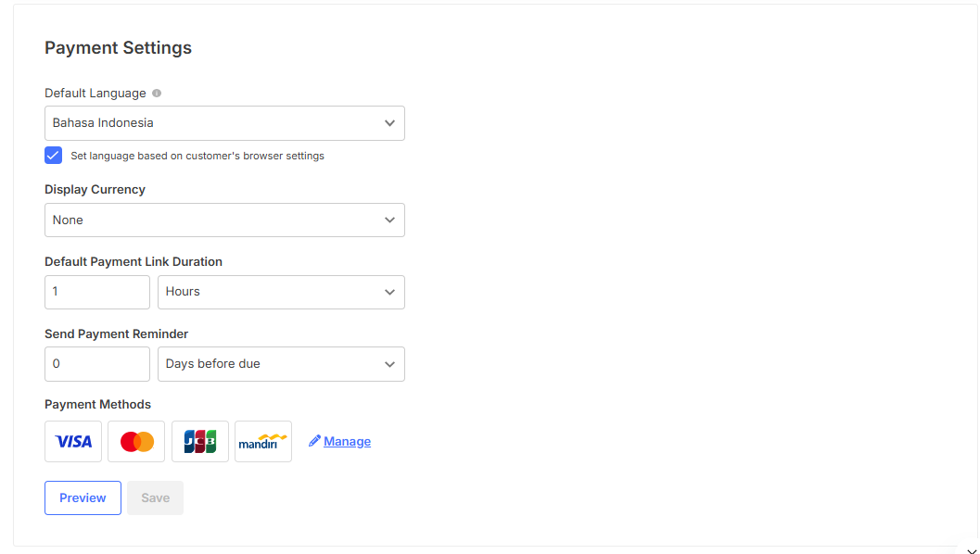Click the Preview button
This screenshot has height=554, width=980.
coord(83,497)
